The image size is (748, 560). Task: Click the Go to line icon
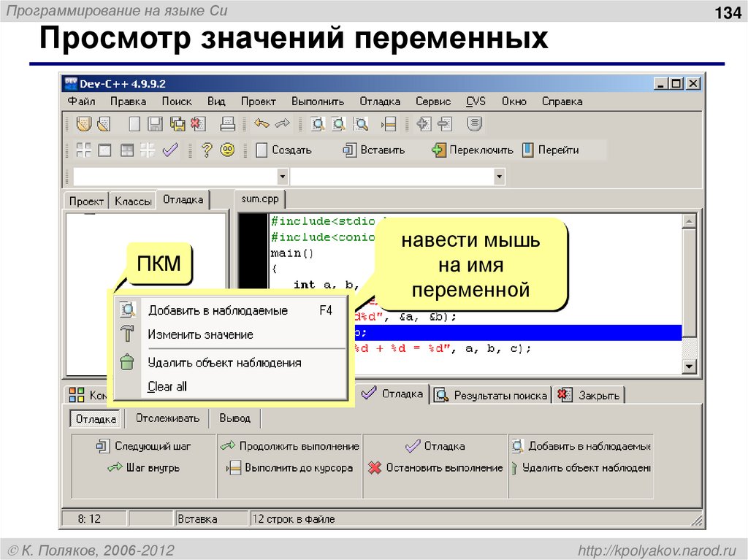(389, 125)
